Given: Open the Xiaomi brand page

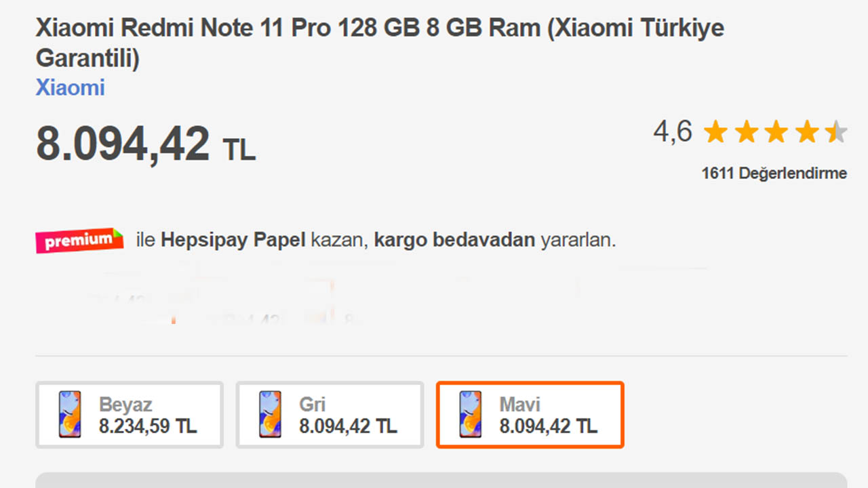Looking at the screenshot, I should pyautogui.click(x=70, y=87).
